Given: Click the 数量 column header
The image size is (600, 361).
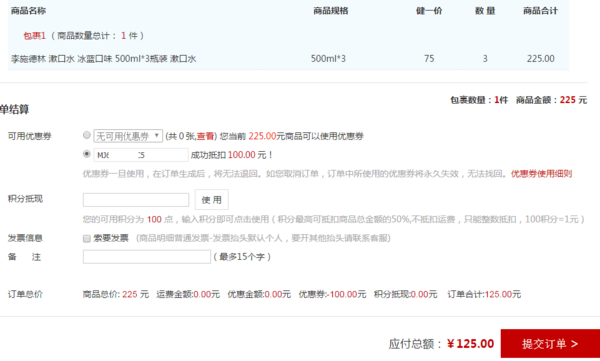Looking at the screenshot, I should (x=485, y=11).
